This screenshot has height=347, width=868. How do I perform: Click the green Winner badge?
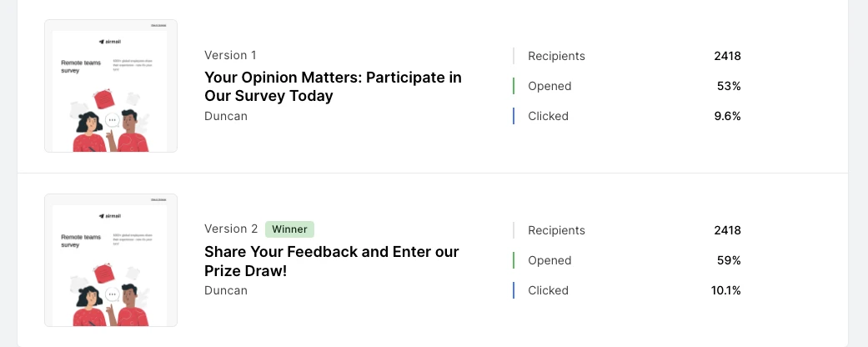tap(289, 229)
